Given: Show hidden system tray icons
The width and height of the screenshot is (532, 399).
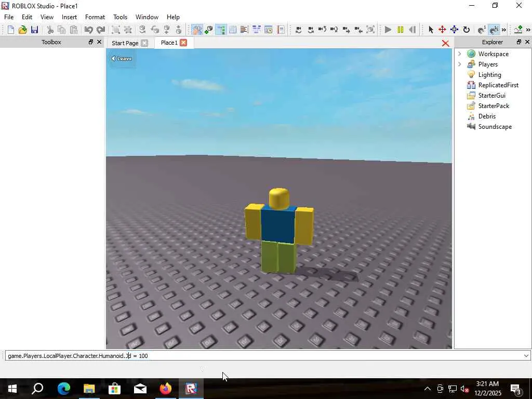Looking at the screenshot, I should [428, 389].
